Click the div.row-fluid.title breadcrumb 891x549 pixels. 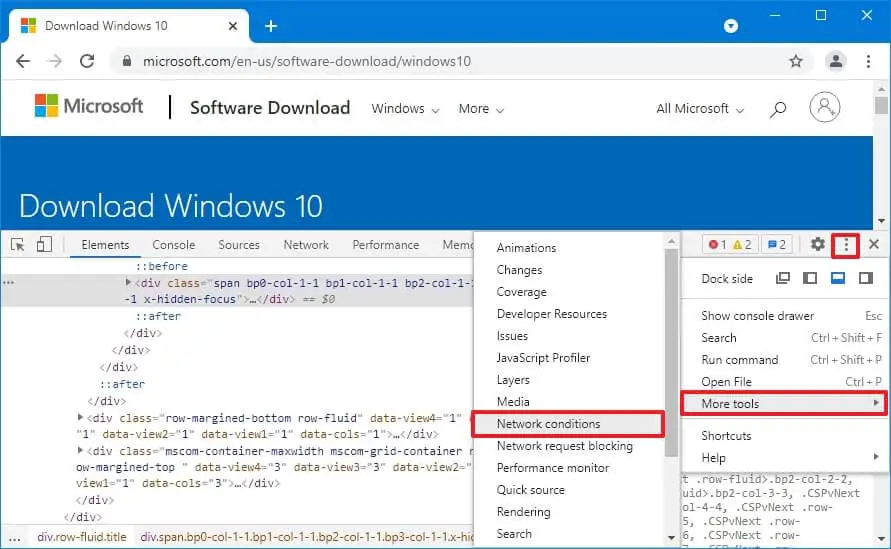[x=82, y=536]
